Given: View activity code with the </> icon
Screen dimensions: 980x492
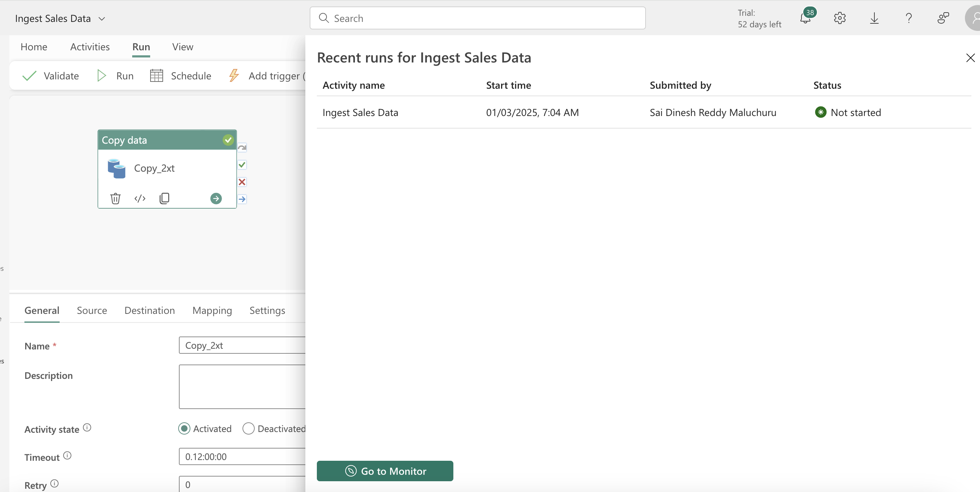Looking at the screenshot, I should [x=140, y=198].
